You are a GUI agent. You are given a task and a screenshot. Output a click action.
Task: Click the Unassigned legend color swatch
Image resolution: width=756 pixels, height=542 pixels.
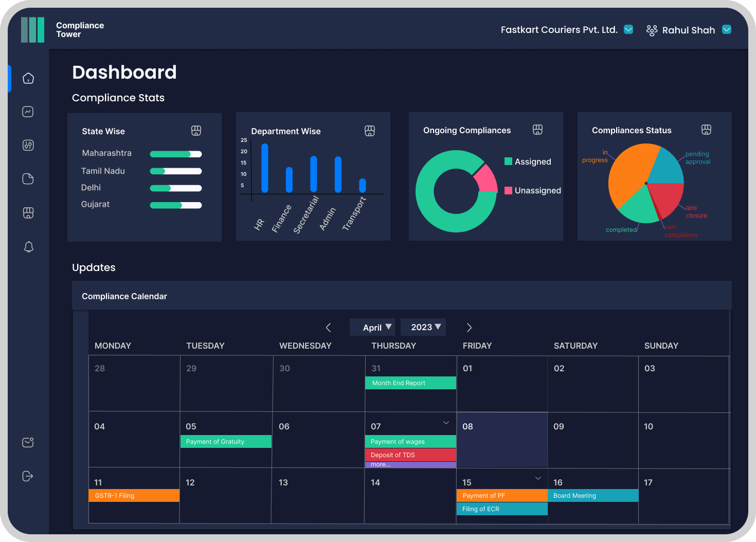(x=508, y=190)
